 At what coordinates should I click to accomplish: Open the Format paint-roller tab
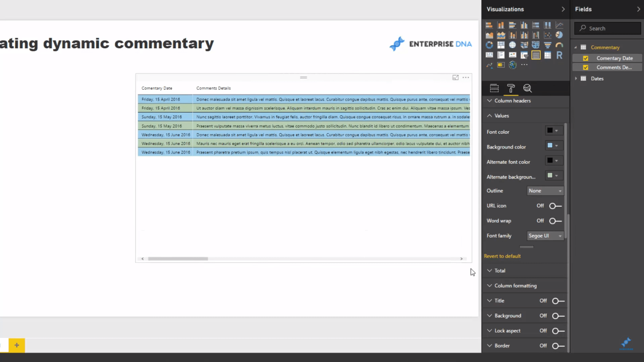pyautogui.click(x=511, y=88)
